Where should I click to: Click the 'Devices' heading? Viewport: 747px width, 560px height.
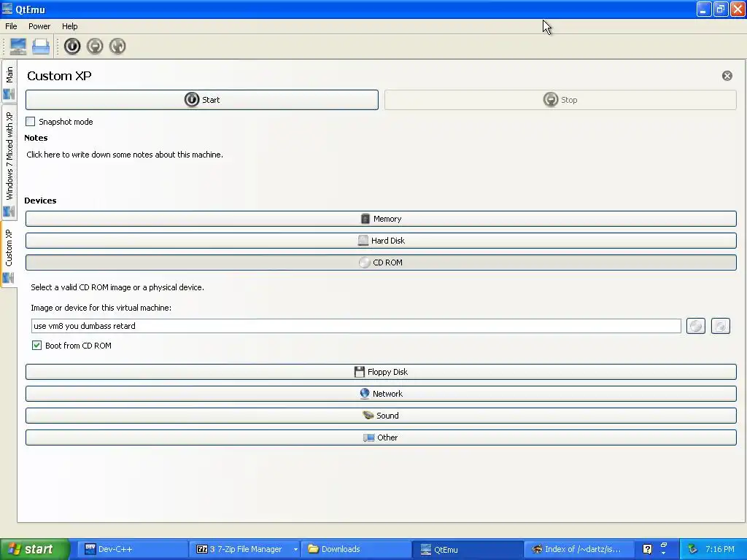tap(40, 201)
